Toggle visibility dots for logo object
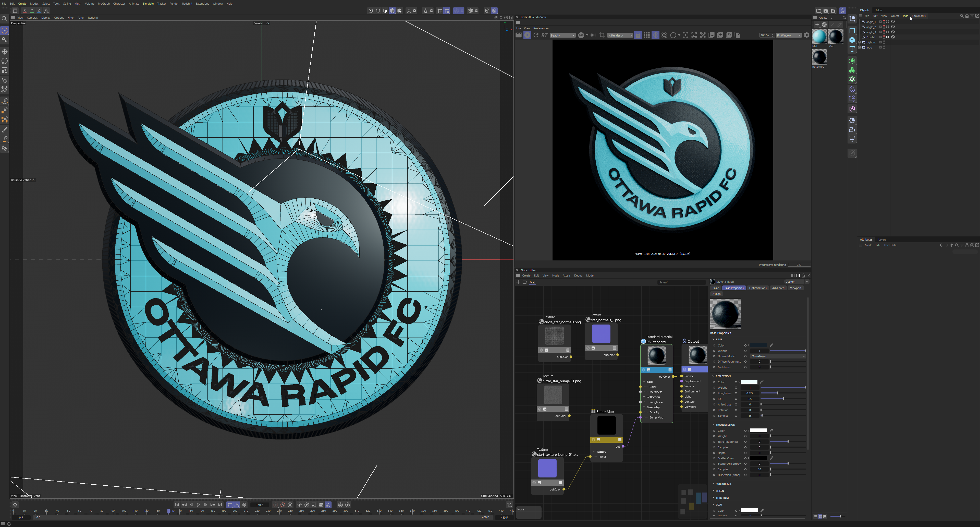Screen dimensions: 980x527 pos(884,47)
